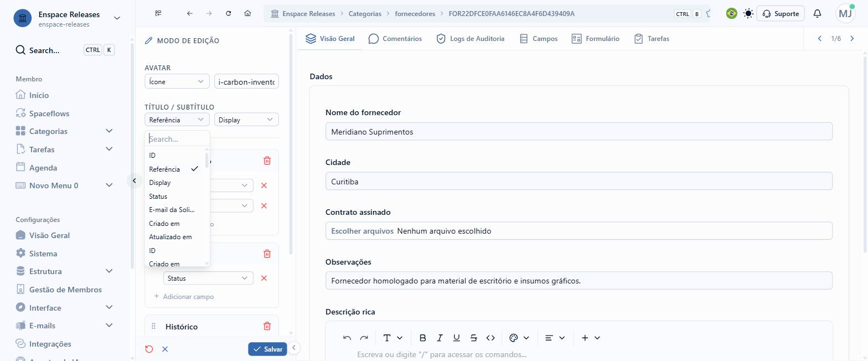The width and height of the screenshot is (868, 361).
Task: Select Referência option in dropdown list
Action: click(x=174, y=169)
